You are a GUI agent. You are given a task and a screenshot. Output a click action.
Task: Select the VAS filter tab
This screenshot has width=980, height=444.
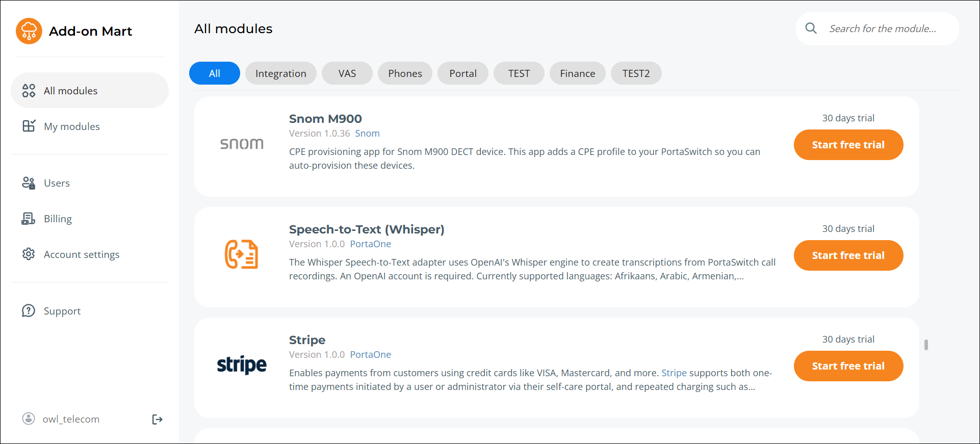point(347,73)
